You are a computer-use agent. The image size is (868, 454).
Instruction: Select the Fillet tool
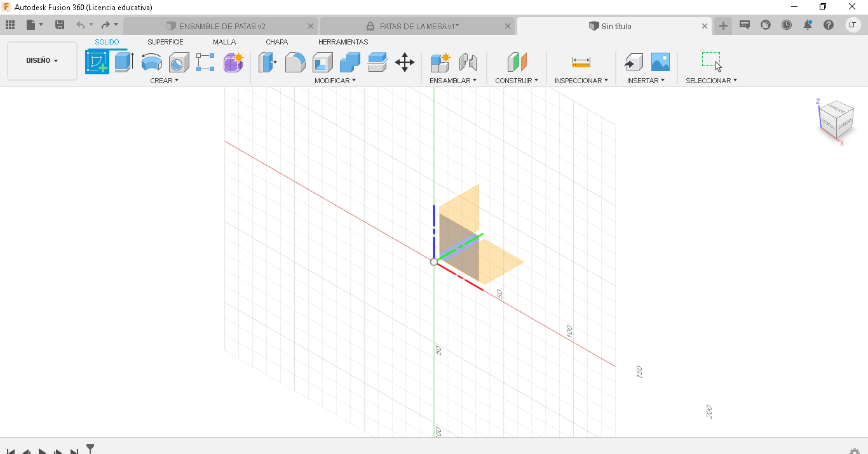pos(295,62)
